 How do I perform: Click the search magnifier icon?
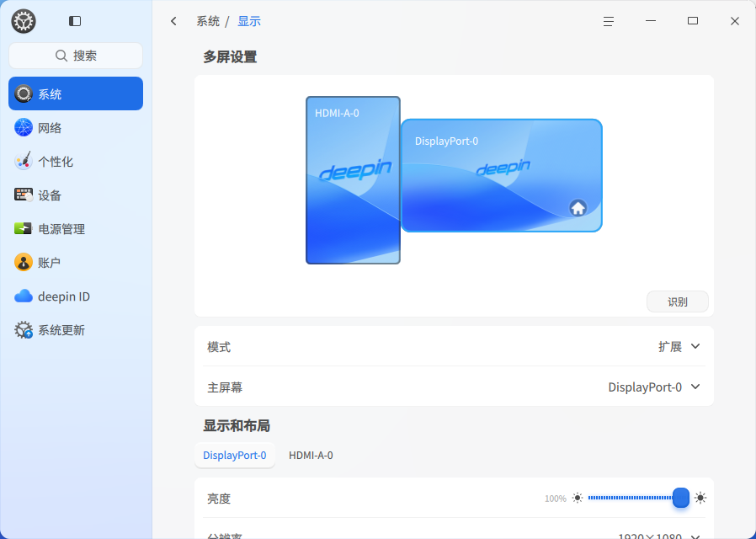[x=61, y=56]
